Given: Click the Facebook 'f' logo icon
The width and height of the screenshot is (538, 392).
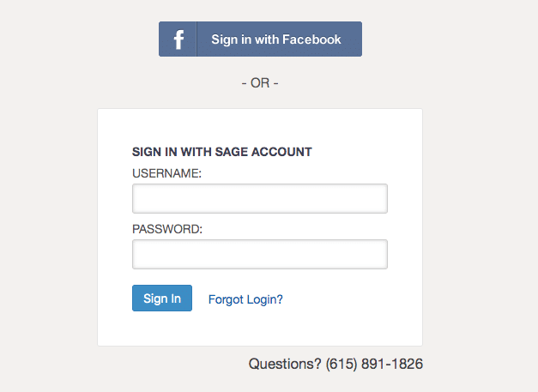Looking at the screenshot, I should pyautogui.click(x=178, y=39).
